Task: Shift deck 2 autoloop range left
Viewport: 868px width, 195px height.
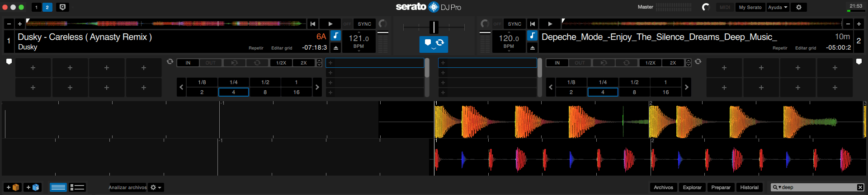Action: [551, 87]
